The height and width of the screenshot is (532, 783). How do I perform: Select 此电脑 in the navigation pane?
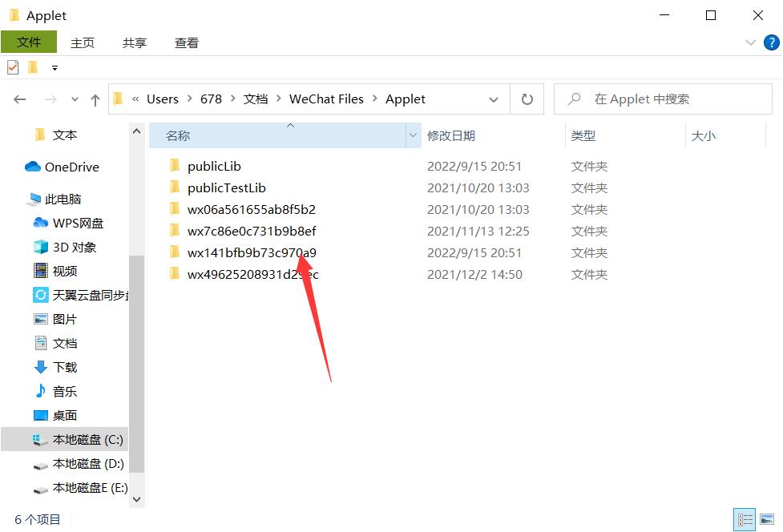63,199
